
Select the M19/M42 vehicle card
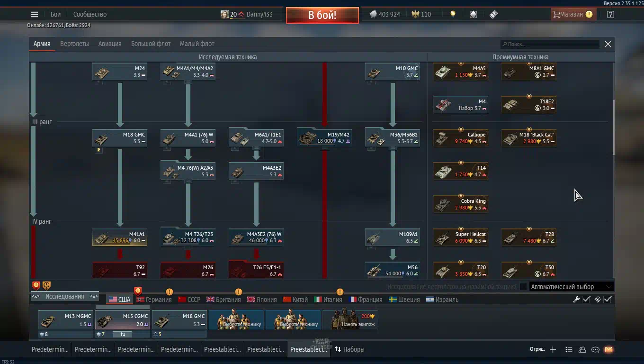click(324, 137)
